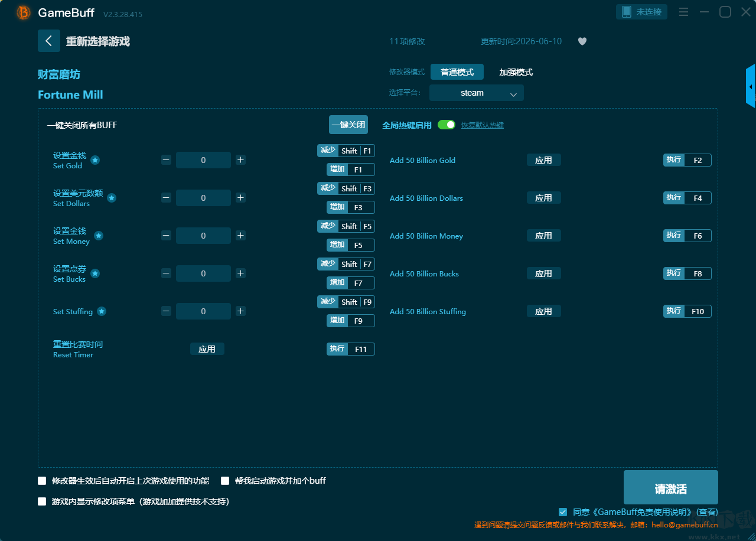
Task: Edit the 执行 F6 hotkey
Action: (687, 236)
